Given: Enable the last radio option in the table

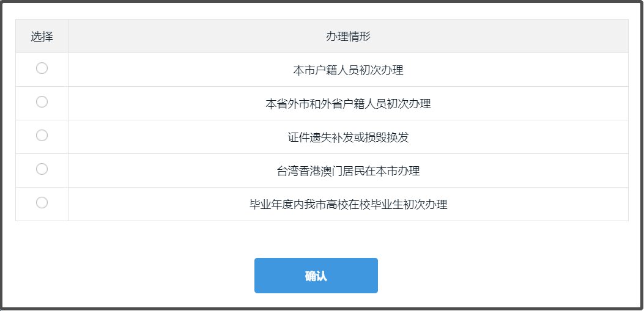Looking at the screenshot, I should (x=42, y=202).
